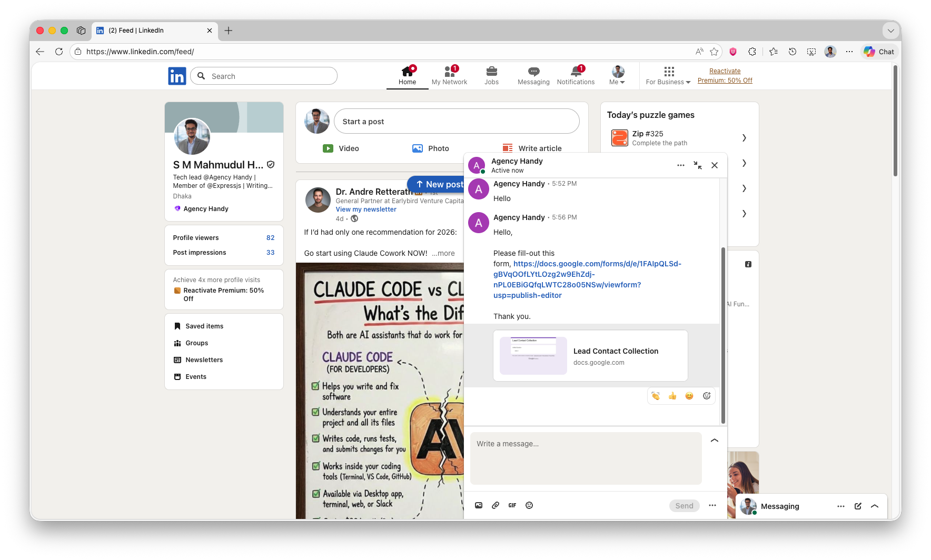This screenshot has width=931, height=560.
Task: Click the Write a message box
Action: (x=586, y=458)
